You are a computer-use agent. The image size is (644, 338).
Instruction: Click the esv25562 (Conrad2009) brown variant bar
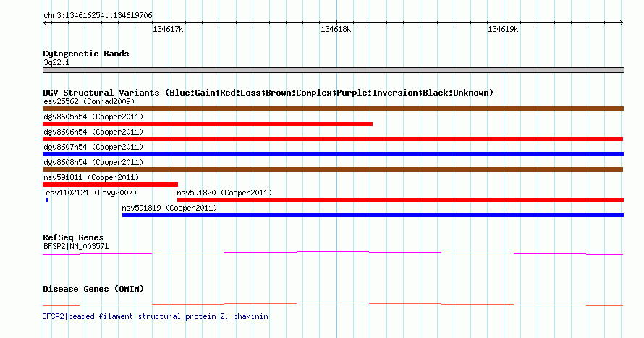(333, 109)
